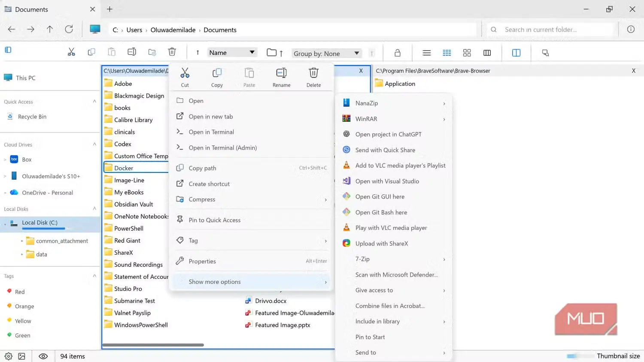Click Show more options entry
This screenshot has width=644, height=362.
pos(251,282)
